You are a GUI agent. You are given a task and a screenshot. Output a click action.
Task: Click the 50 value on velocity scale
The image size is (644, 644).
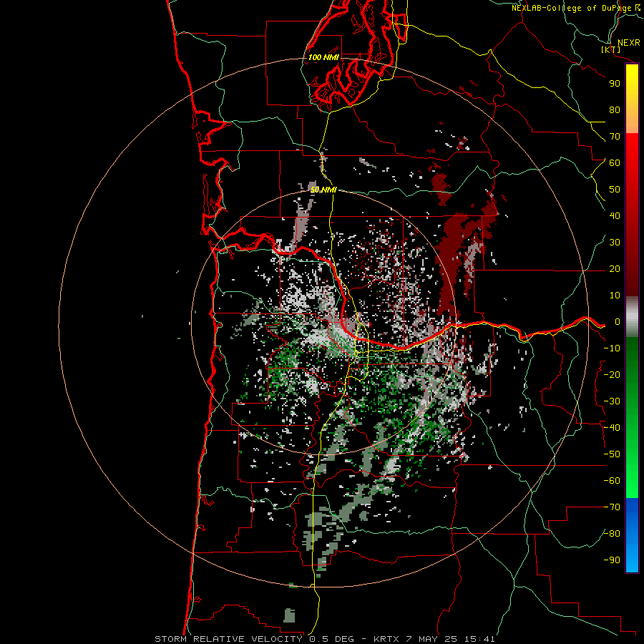(615, 190)
